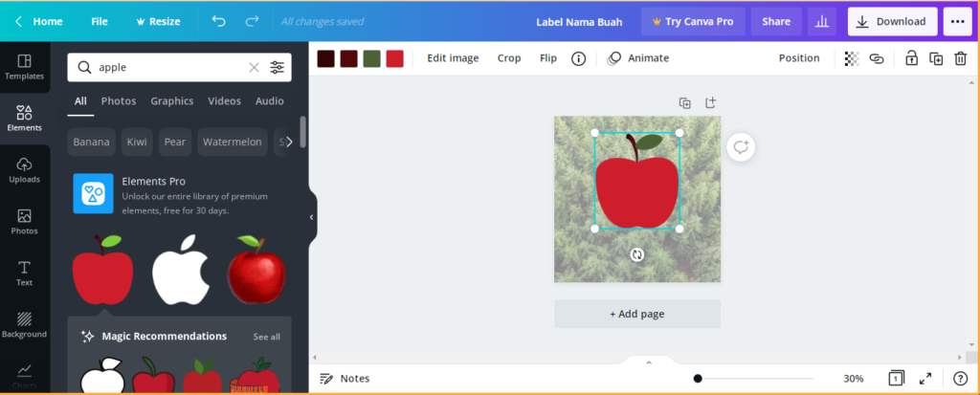Viewport: 980px width, 395px height.
Task: Switch to the Graphics tab
Action: tap(172, 101)
